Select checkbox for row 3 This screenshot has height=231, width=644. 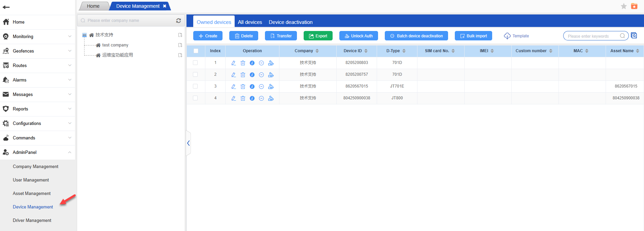point(195,86)
